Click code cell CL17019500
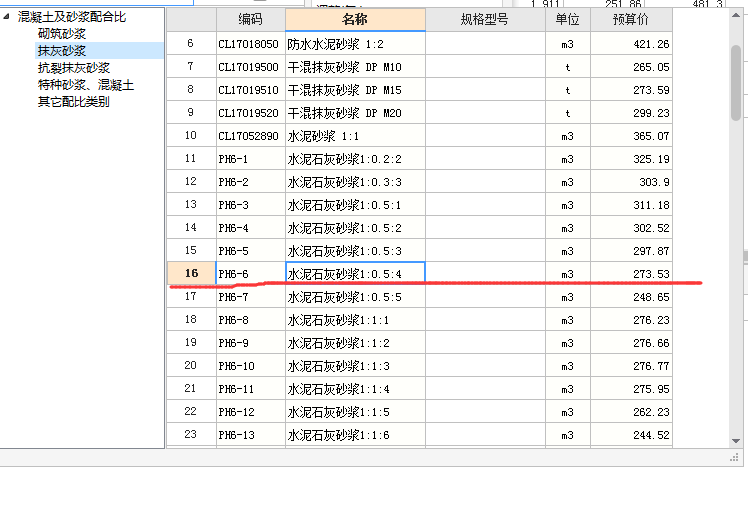 point(250,67)
